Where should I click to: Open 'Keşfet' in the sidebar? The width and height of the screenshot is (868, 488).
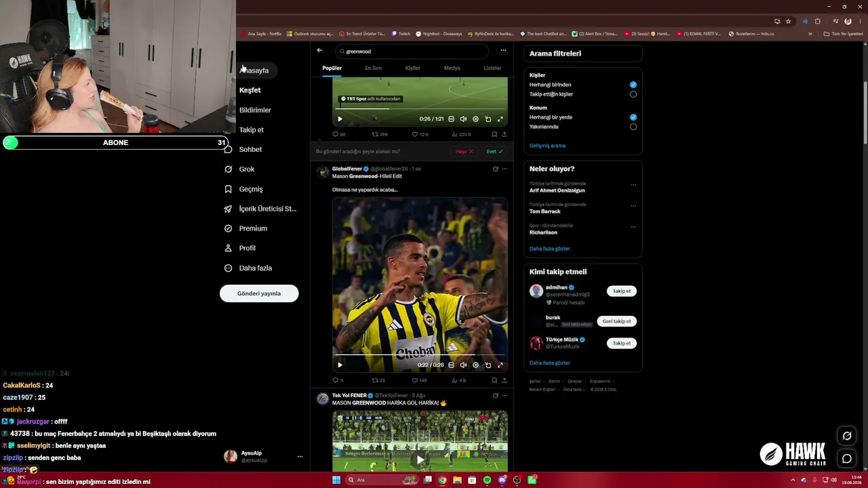coord(250,90)
